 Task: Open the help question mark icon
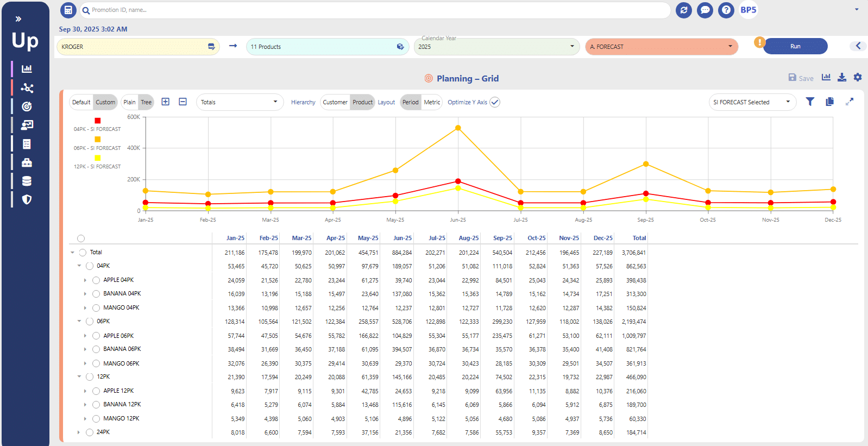[726, 10]
